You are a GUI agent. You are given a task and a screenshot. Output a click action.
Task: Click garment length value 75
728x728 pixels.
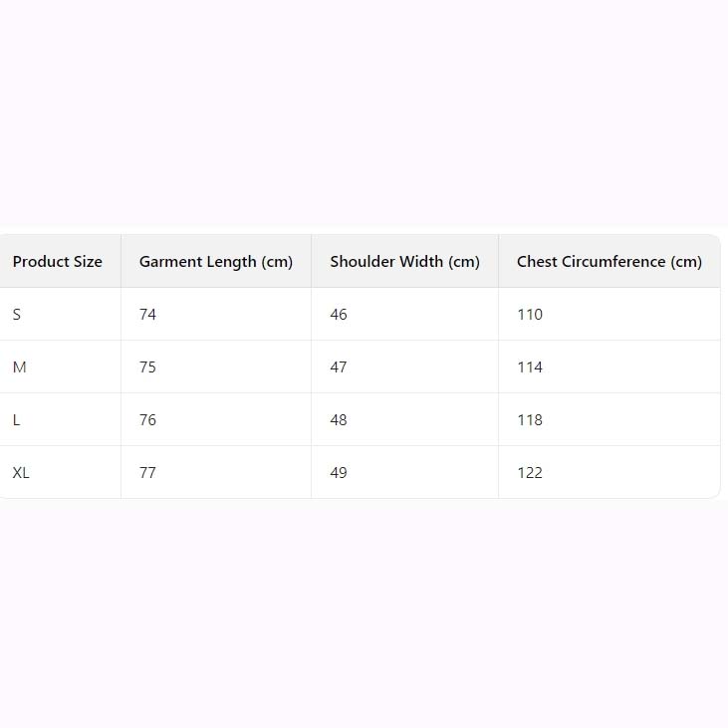(148, 367)
